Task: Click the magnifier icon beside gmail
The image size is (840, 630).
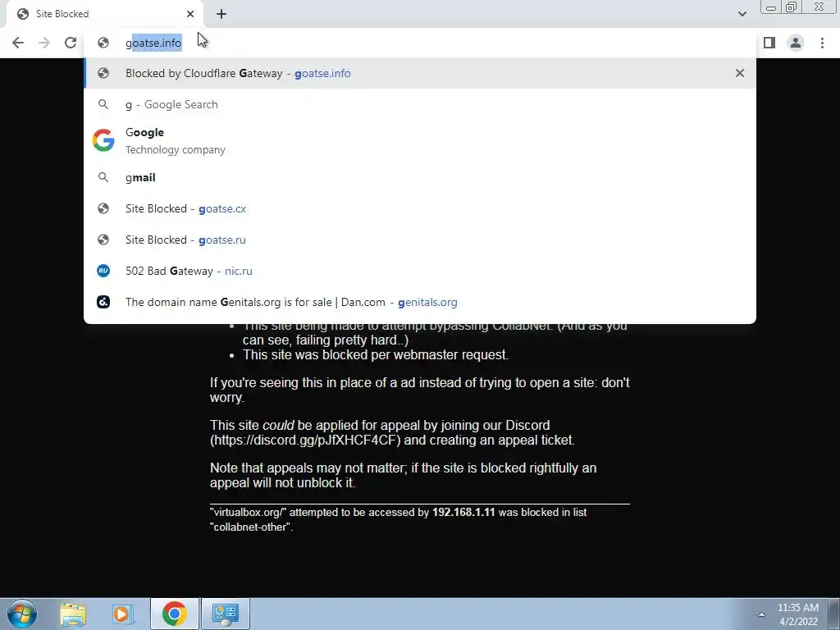Action: pos(103,177)
